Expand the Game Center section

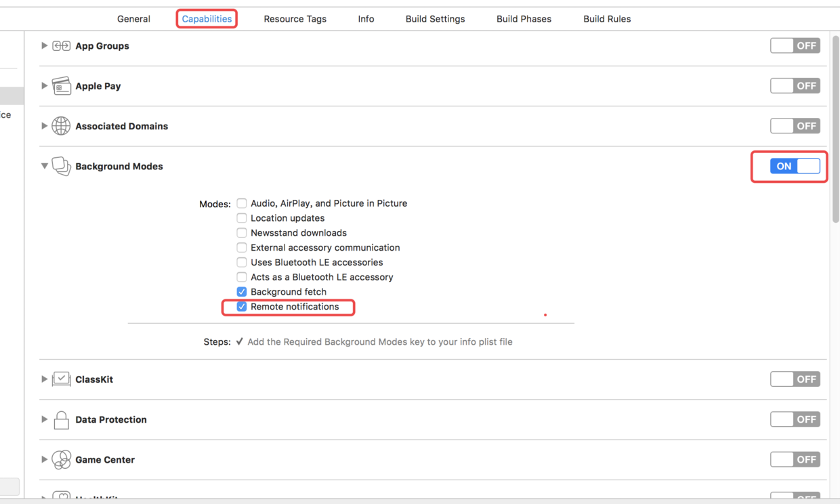pyautogui.click(x=44, y=459)
